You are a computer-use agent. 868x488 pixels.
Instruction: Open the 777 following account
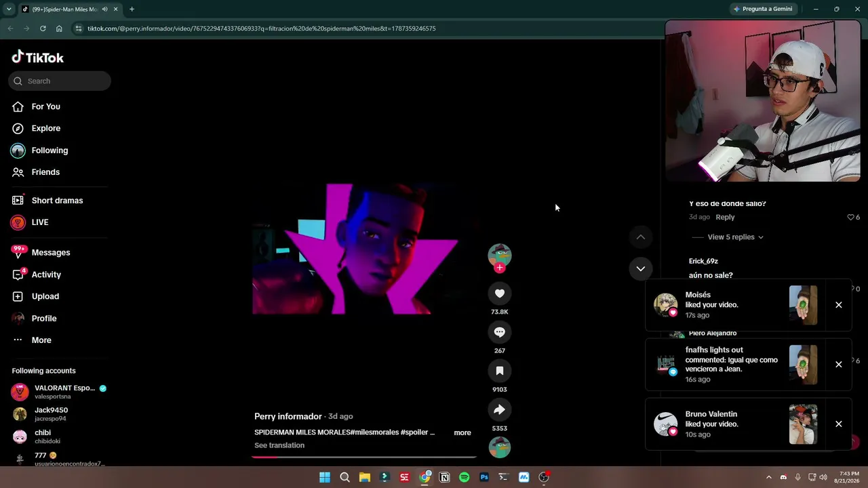(59, 459)
